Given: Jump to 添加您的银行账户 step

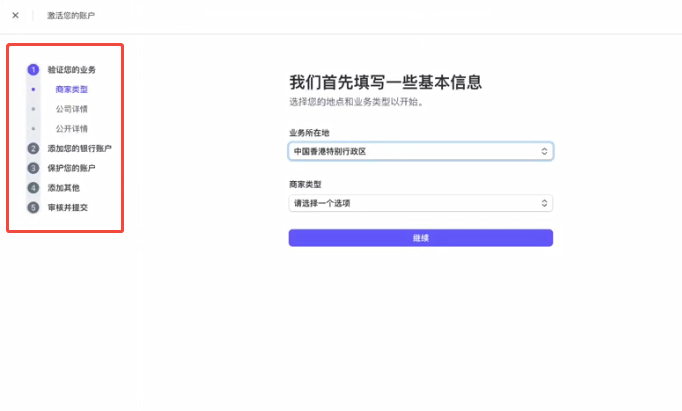Looking at the screenshot, I should (x=79, y=148).
